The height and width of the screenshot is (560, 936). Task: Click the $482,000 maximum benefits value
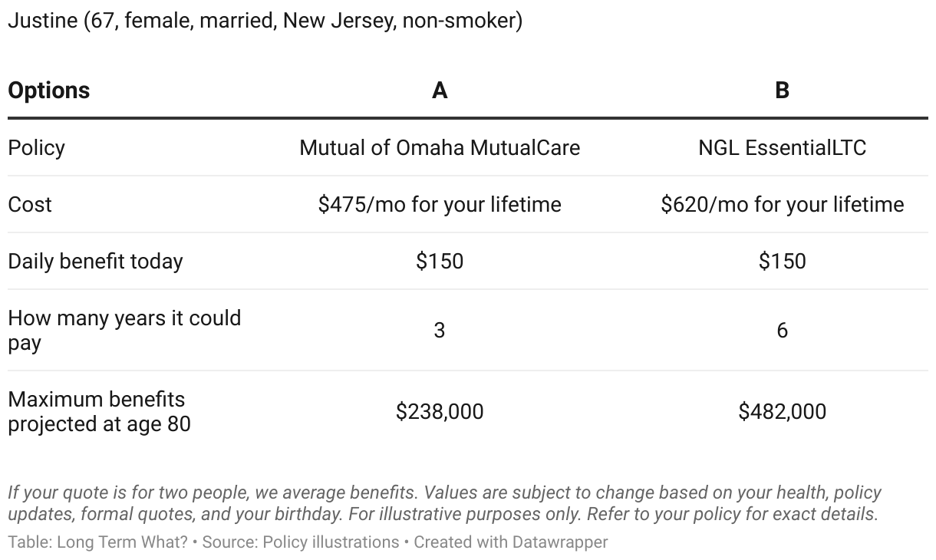coord(782,412)
